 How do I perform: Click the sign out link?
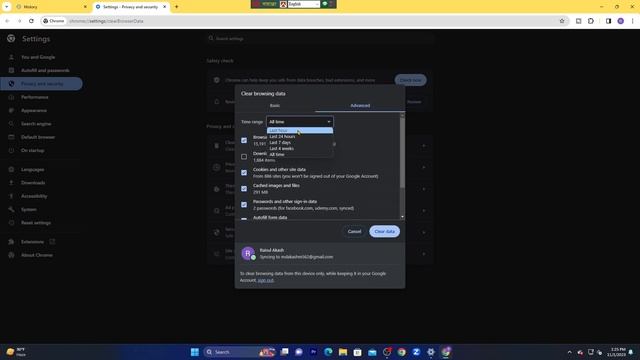pos(266,280)
